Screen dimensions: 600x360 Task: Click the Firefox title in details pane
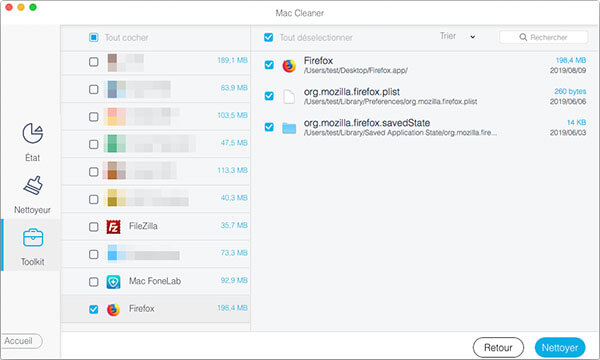tap(318, 60)
